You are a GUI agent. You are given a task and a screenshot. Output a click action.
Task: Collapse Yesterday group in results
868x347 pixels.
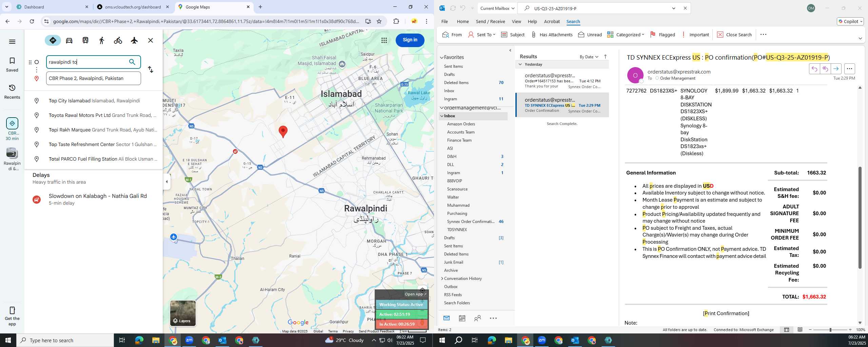(x=520, y=64)
